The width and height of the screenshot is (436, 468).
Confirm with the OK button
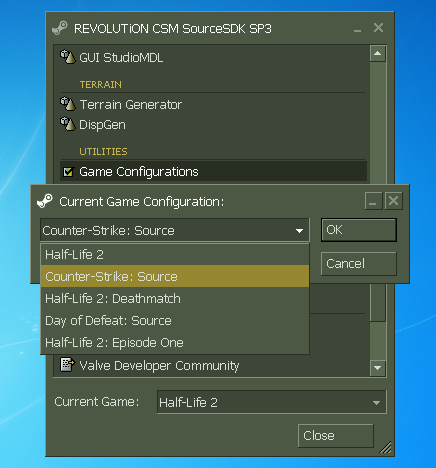tap(359, 230)
